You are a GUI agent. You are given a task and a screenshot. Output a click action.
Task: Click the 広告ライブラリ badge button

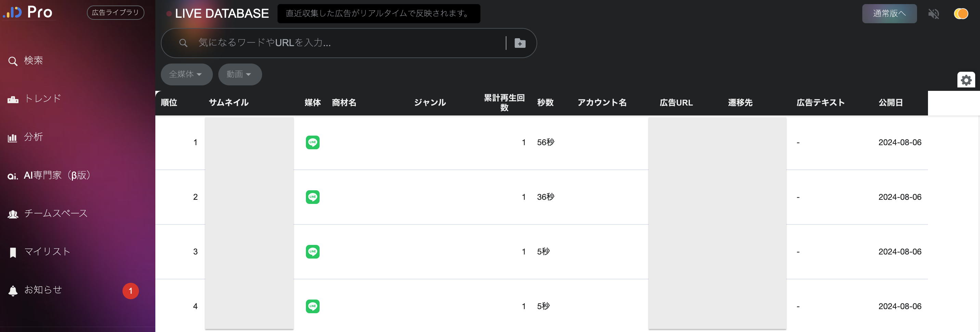(x=115, y=13)
